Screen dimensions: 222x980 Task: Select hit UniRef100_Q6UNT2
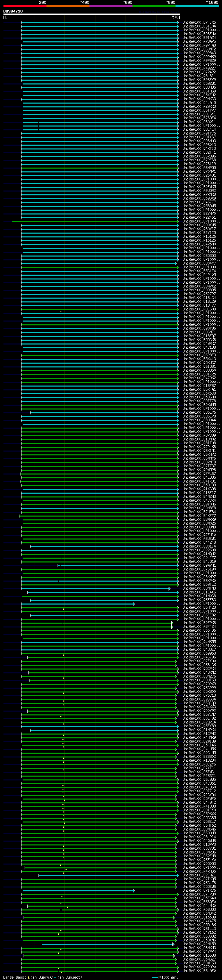point(199,49)
